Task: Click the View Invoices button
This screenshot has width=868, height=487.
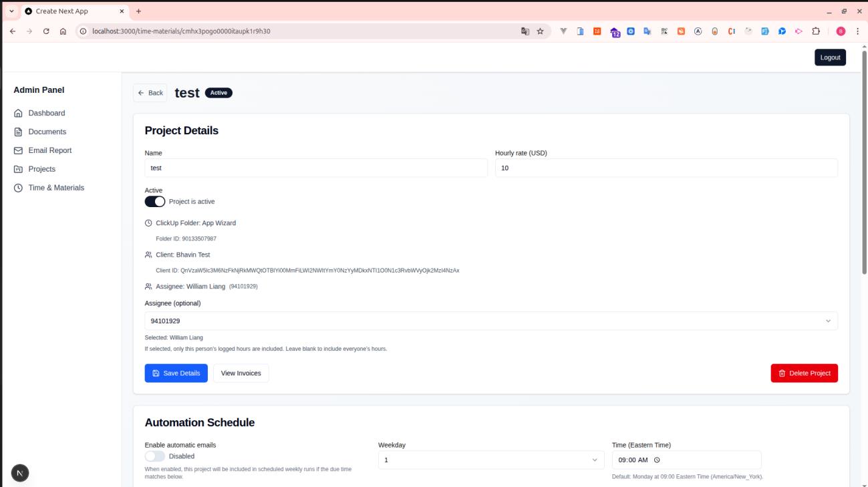Action: [240, 373]
